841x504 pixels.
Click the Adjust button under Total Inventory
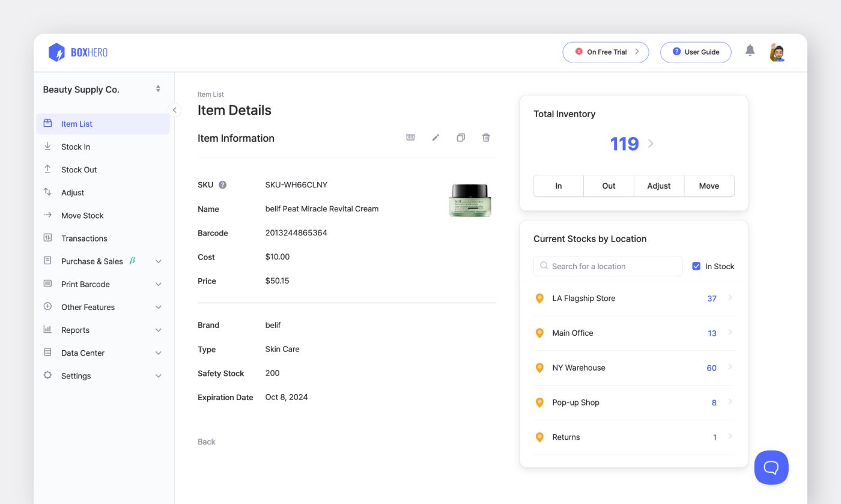click(x=659, y=186)
